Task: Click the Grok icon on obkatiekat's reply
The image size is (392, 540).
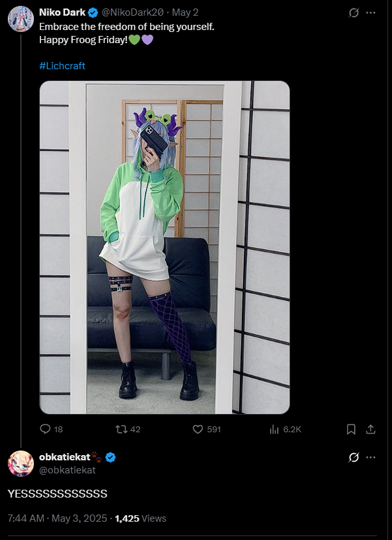Action: pyautogui.click(x=354, y=457)
